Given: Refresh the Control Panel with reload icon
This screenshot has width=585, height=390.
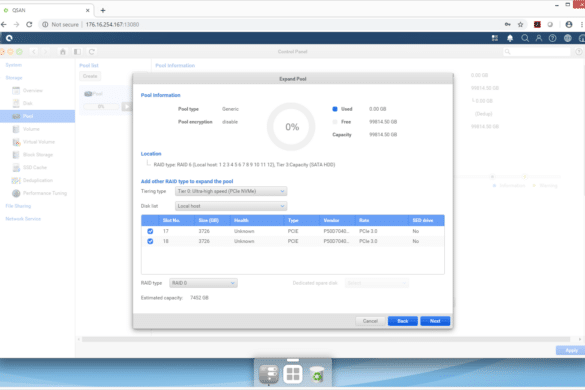Looking at the screenshot, I should pyautogui.click(x=91, y=52).
